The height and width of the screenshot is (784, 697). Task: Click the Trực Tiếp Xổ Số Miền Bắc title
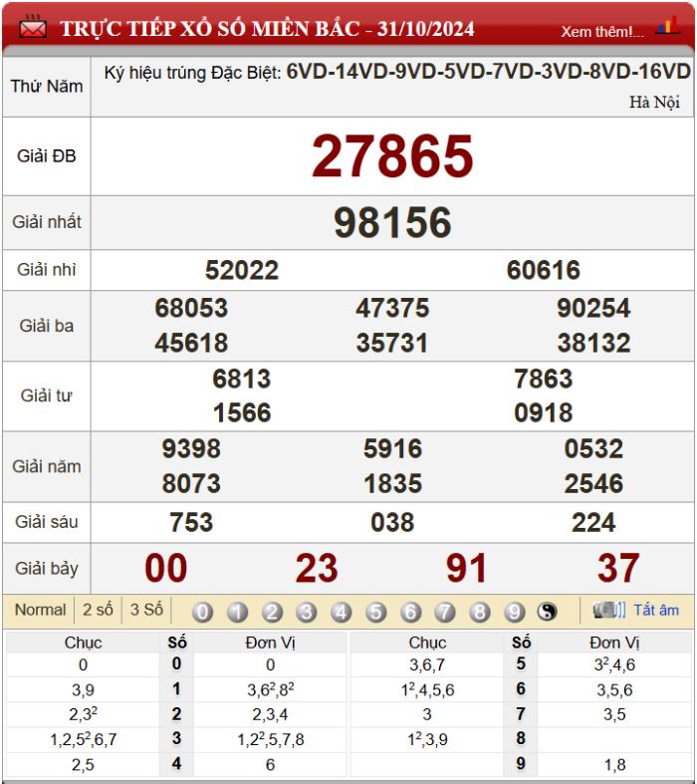(267, 28)
